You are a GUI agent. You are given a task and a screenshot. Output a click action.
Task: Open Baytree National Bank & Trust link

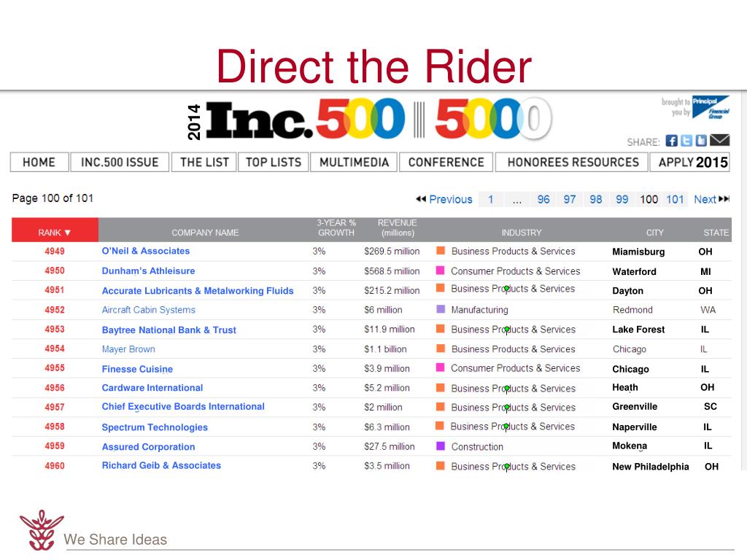[x=169, y=330]
